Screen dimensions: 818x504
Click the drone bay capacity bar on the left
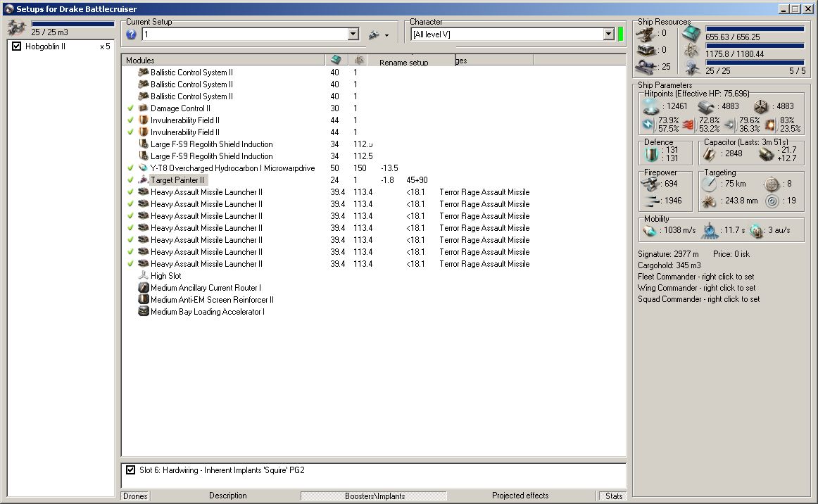point(73,23)
